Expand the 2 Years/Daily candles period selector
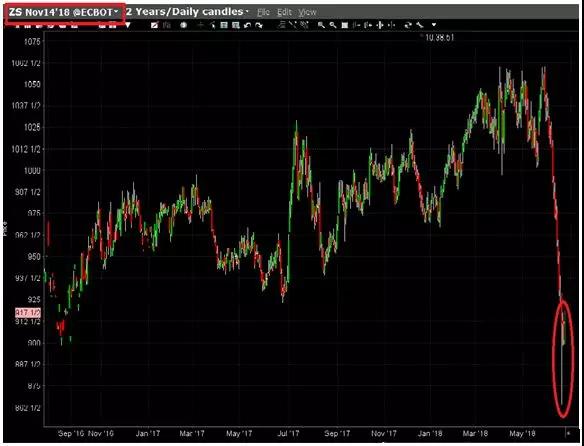Image resolution: width=584 pixels, height=446 pixels. [187, 12]
